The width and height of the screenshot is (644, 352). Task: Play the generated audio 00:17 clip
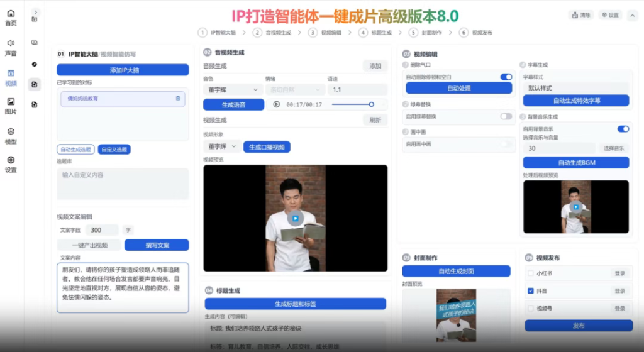pos(277,104)
